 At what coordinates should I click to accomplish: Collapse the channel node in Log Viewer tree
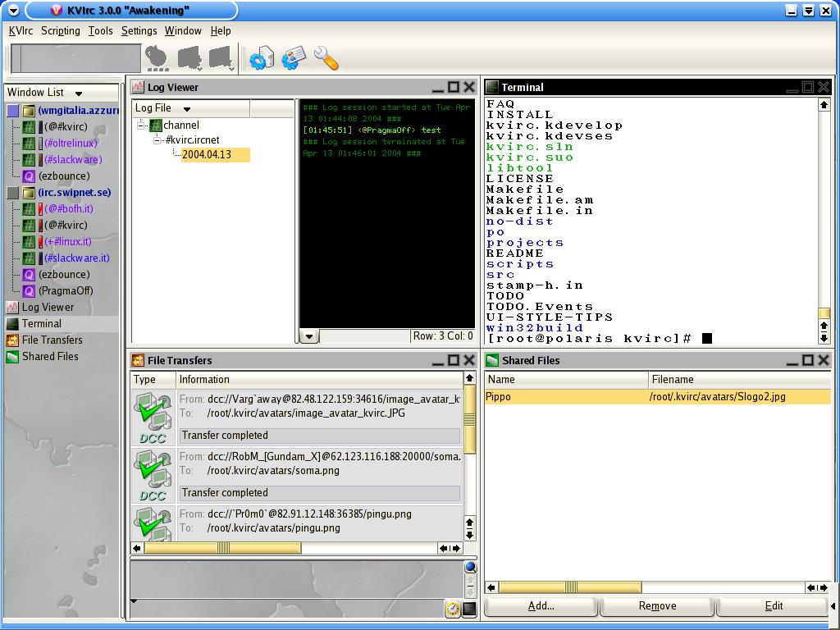point(141,126)
